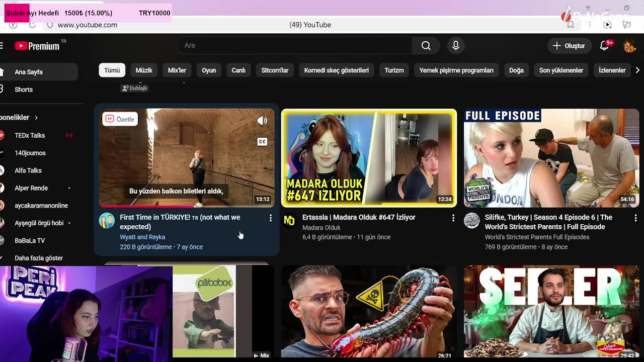Image resolution: width=644 pixels, height=362 pixels.
Task: Select the Sitcom'lar category chip
Action: click(275, 70)
